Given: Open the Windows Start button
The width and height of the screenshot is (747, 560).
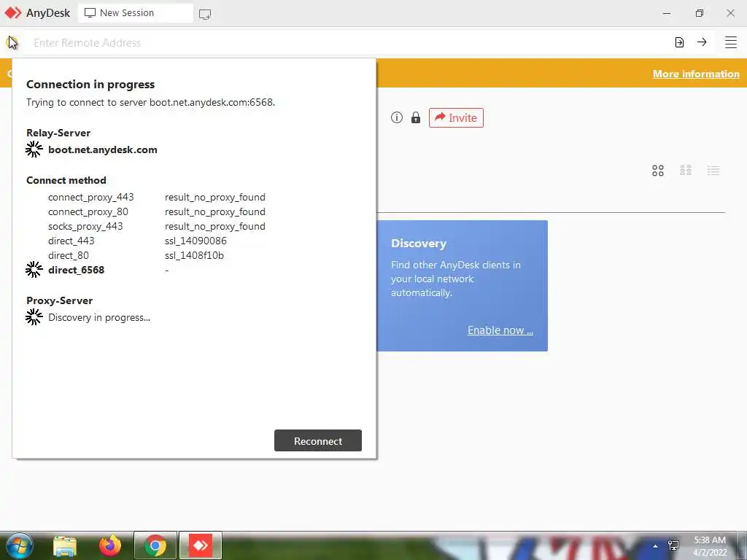Looking at the screenshot, I should pyautogui.click(x=19, y=545).
